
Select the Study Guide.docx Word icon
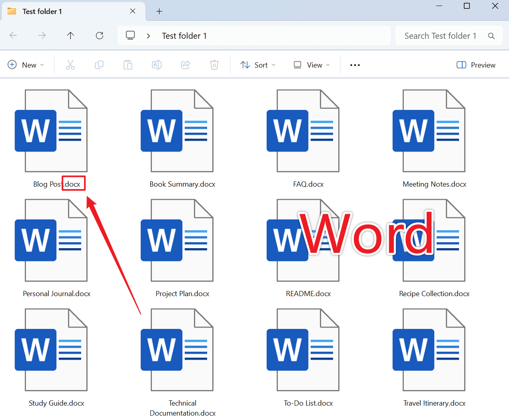[51, 350]
